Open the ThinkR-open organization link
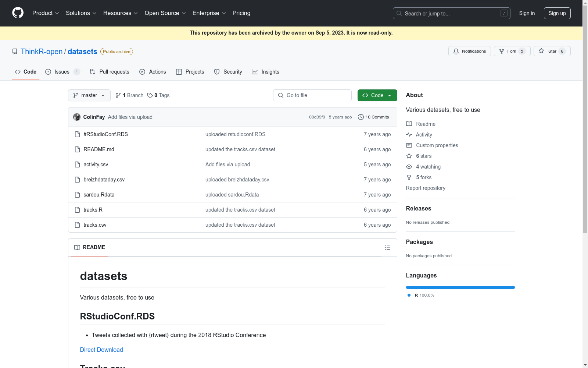Viewport: 588px width, 368px height. (42, 52)
